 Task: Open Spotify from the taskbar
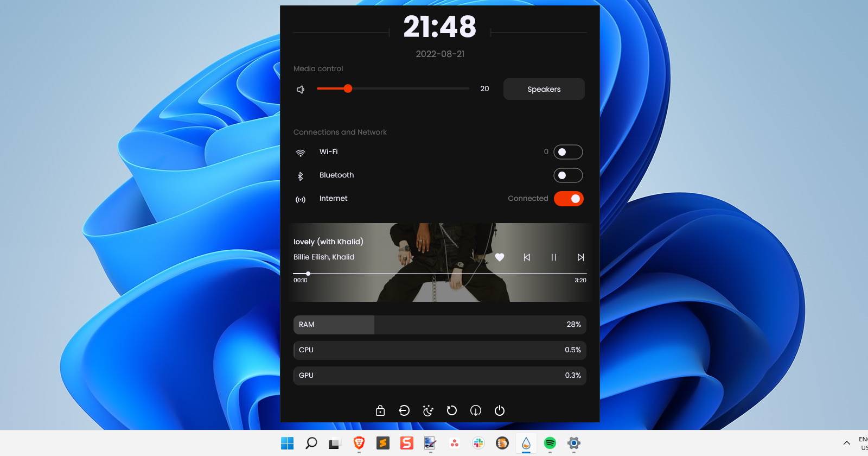tap(550, 443)
